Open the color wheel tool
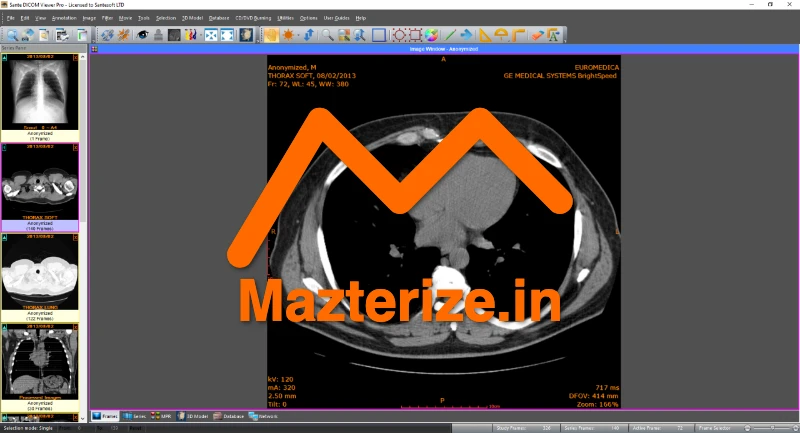Image resolution: width=800 pixels, height=433 pixels. [432, 35]
